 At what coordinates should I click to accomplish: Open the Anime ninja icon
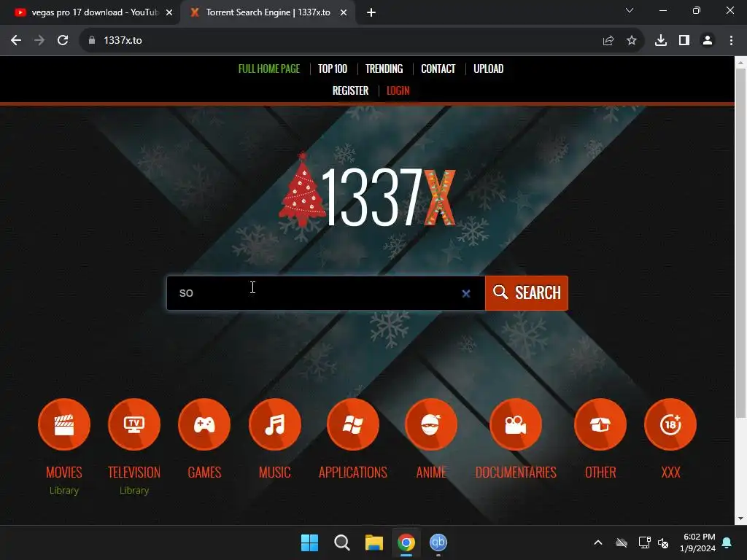coord(430,424)
